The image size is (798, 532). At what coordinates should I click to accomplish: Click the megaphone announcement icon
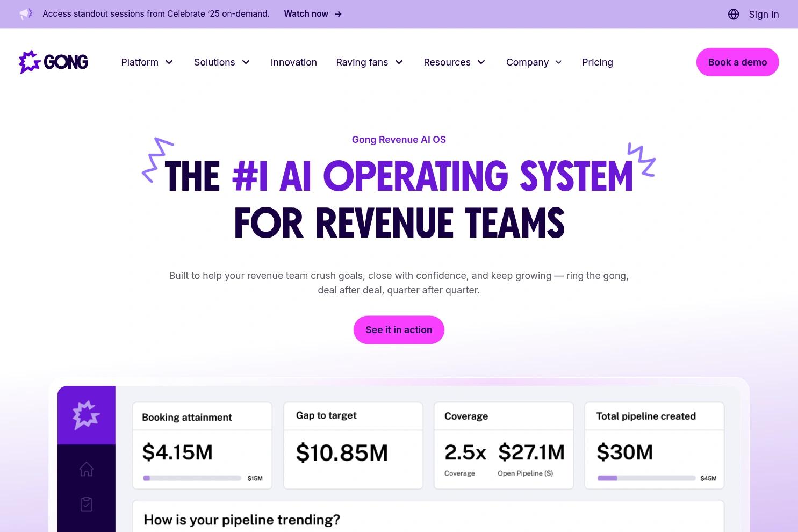pyautogui.click(x=26, y=14)
